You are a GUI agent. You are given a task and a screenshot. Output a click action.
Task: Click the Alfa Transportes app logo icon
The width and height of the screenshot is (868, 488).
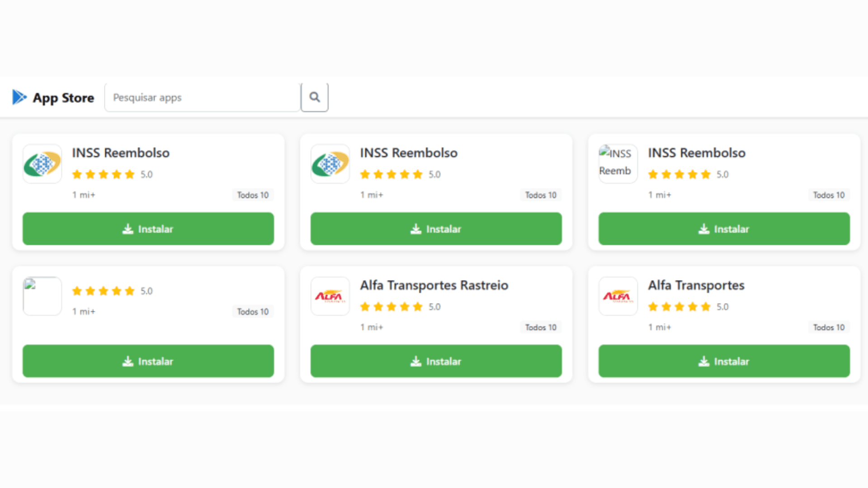click(x=618, y=296)
